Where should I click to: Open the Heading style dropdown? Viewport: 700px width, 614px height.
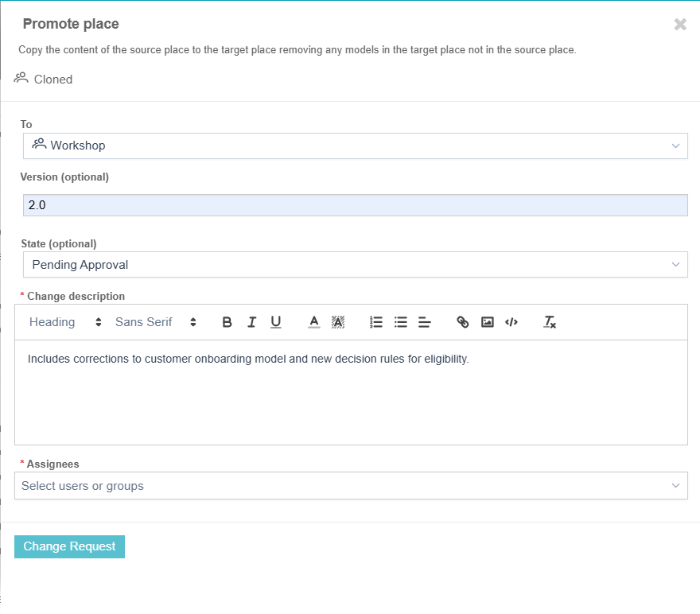65,322
